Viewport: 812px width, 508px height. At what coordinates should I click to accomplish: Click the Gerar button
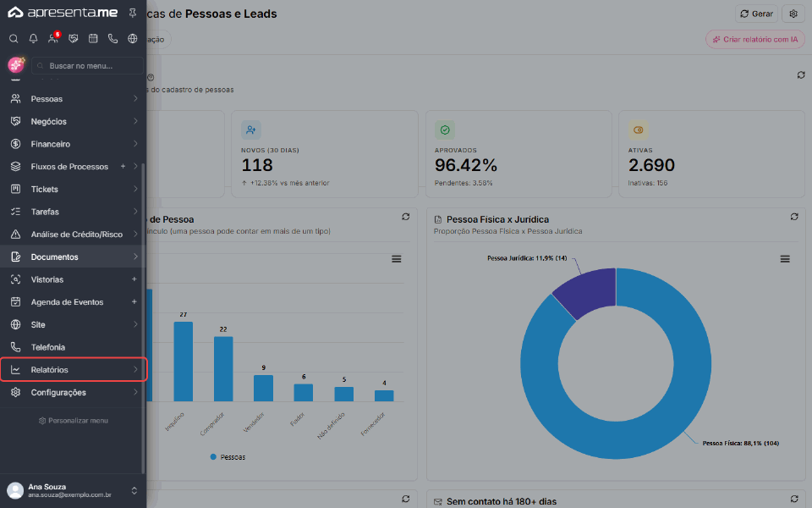(756, 14)
